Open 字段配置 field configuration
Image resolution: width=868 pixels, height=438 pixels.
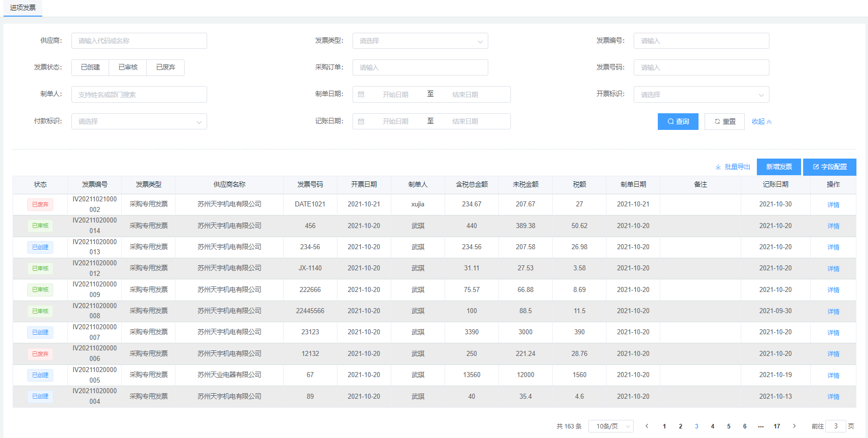829,167
